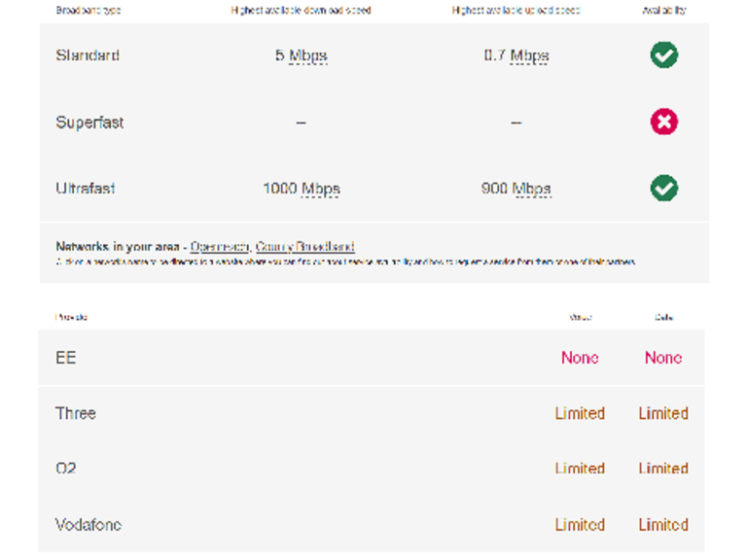Click the 900 Mbps ultrafast upload speed
This screenshot has height=560, width=747.
[x=516, y=189]
